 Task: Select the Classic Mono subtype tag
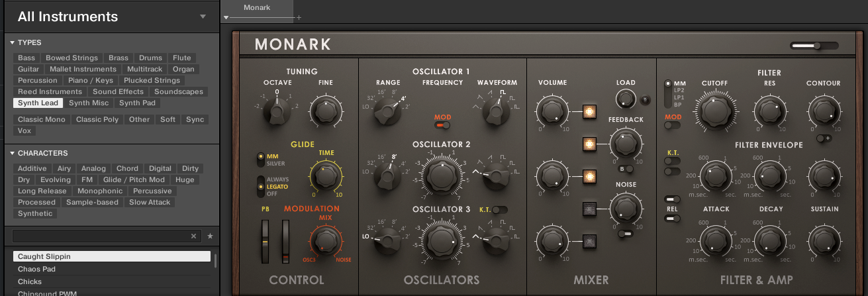point(42,120)
